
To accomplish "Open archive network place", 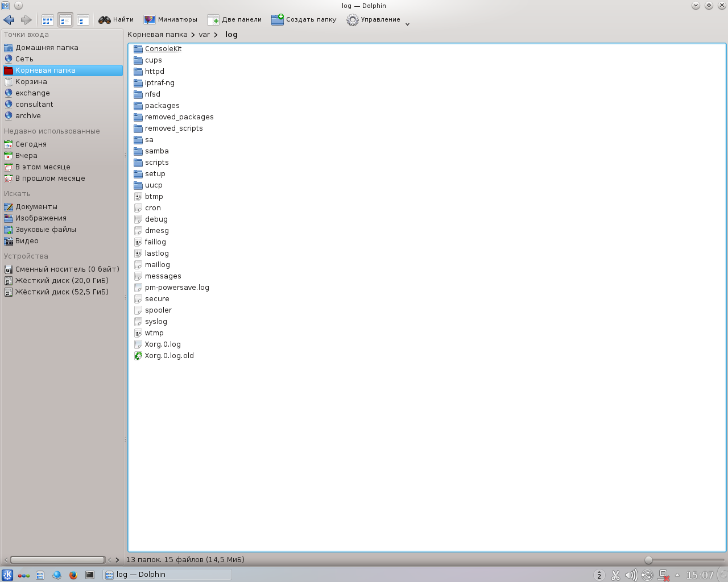I will (x=63, y=116).
